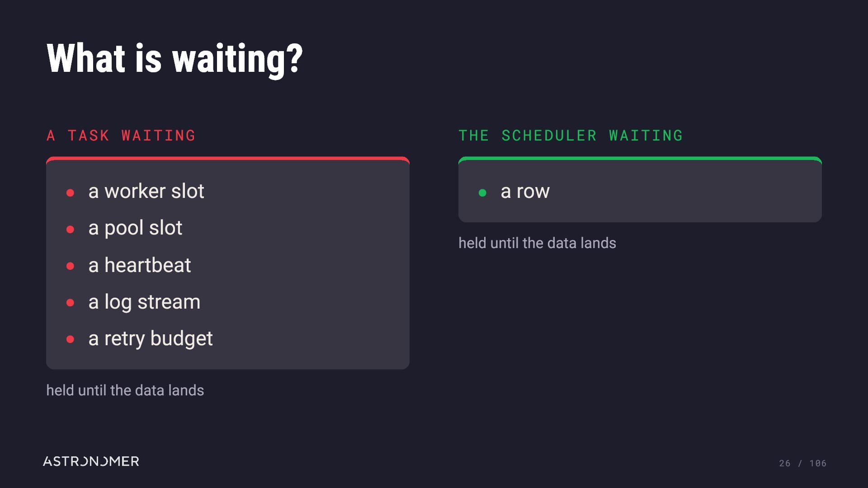Select the 'a pool slot' list item
868x488 pixels.
[135, 228]
